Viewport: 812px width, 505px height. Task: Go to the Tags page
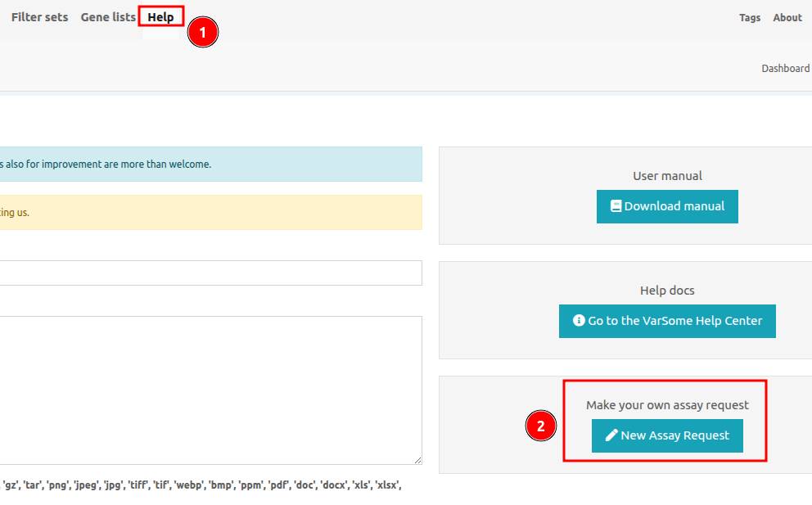[749, 18]
